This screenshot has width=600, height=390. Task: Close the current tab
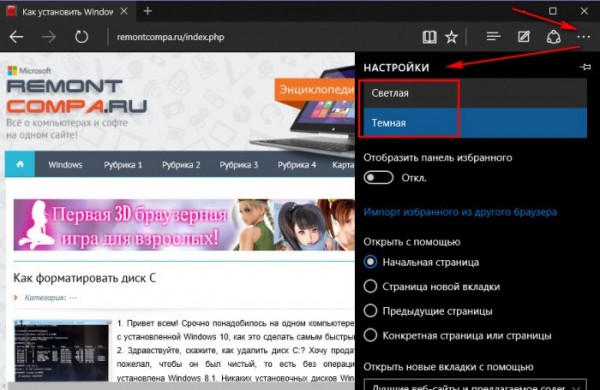124,11
